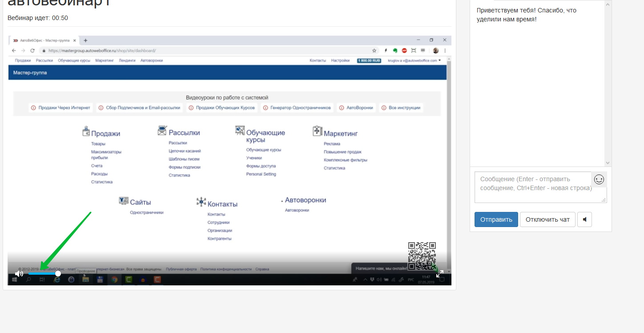Open the Контрагенты link
This screenshot has width=644, height=333.
pyautogui.click(x=219, y=239)
